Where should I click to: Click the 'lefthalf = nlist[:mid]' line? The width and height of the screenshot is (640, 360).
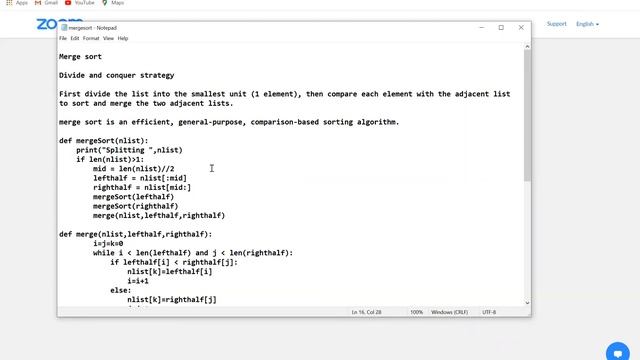[x=140, y=178]
